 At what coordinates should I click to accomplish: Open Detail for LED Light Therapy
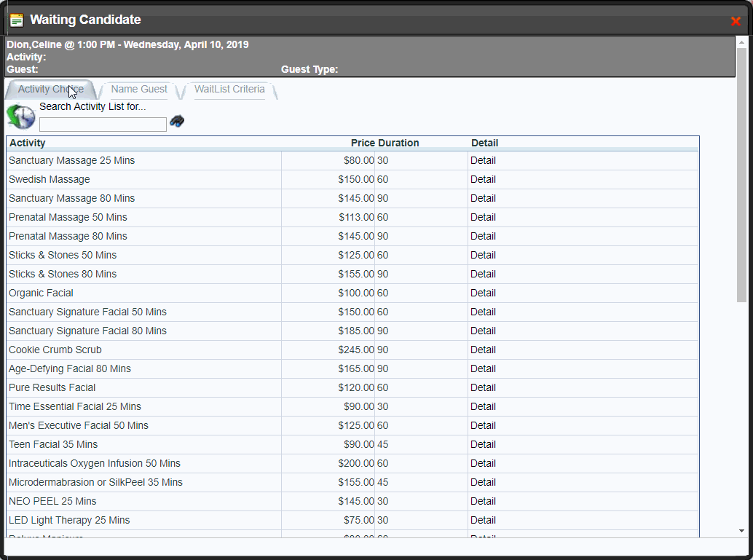point(483,520)
